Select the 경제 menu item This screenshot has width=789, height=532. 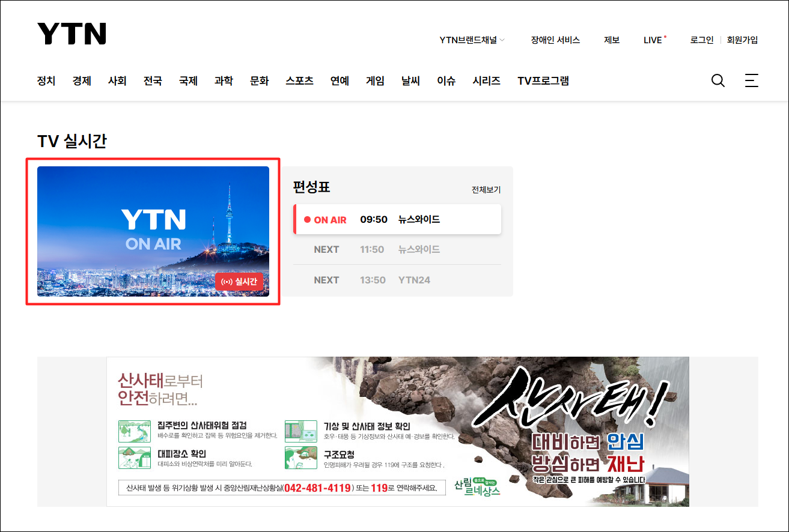point(82,80)
